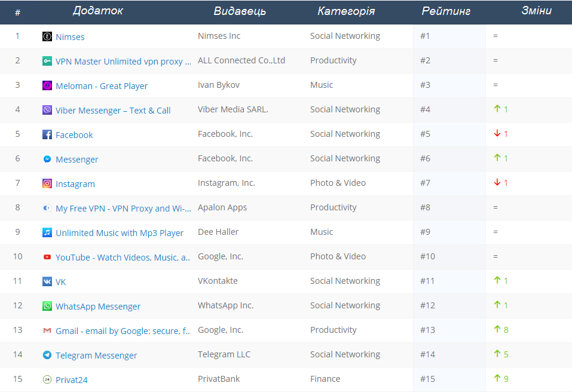Open the VPN Master Unlimited vpn proxy link

click(123, 62)
